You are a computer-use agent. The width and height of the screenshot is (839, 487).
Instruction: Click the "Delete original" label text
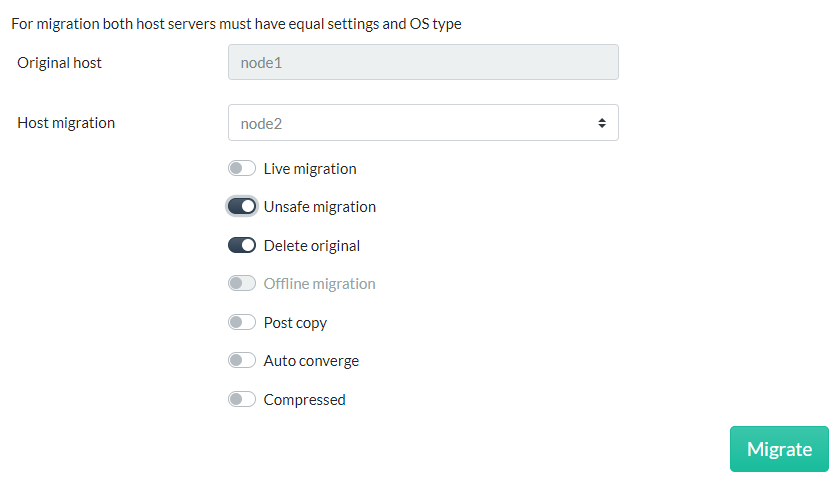(x=312, y=246)
